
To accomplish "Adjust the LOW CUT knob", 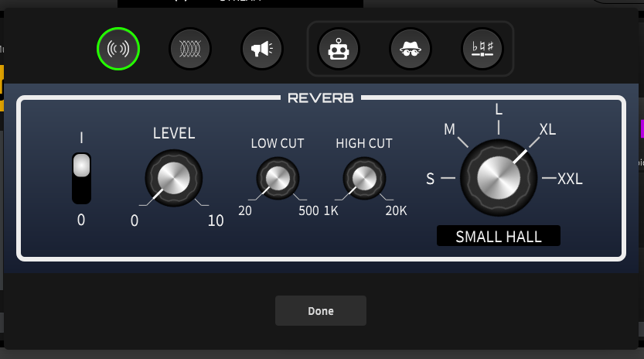I will point(278,179).
